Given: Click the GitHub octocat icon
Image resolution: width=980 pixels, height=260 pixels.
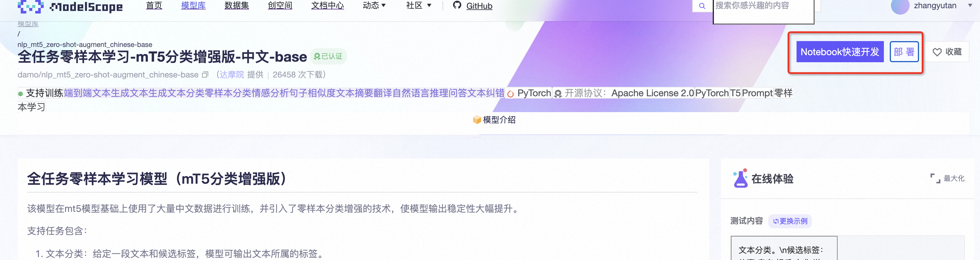Looking at the screenshot, I should [x=457, y=5].
